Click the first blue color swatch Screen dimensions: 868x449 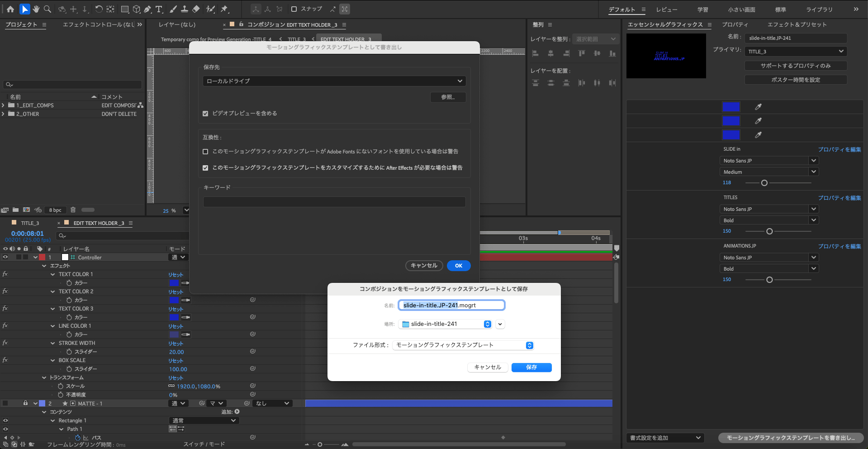coord(730,107)
